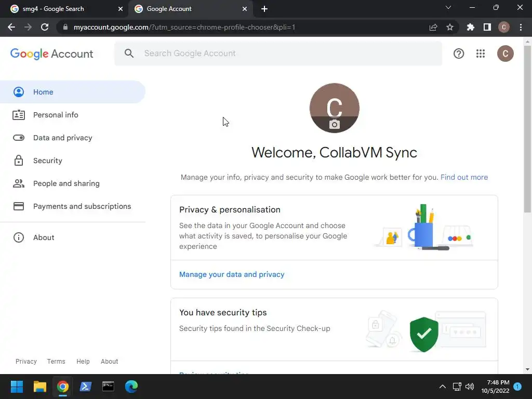Open Chrome extensions puzzle icon
532x399 pixels.
point(470,27)
